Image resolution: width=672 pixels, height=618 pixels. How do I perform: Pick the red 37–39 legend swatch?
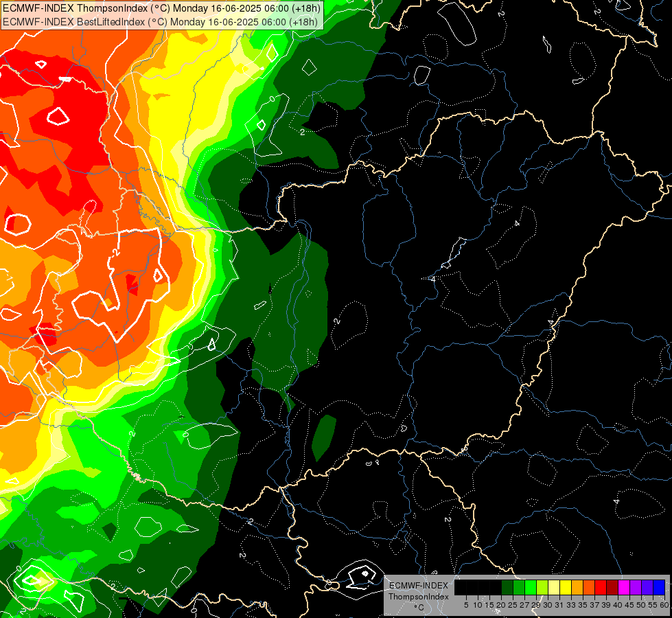click(601, 587)
